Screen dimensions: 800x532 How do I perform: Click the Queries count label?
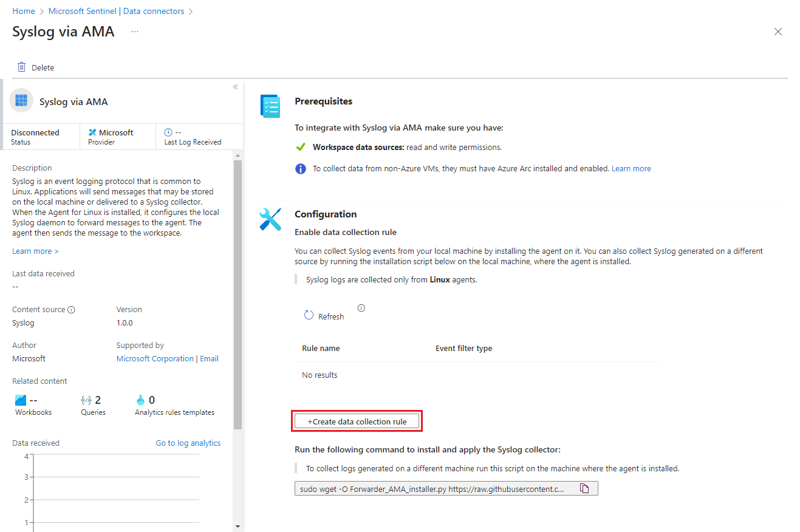pos(98,400)
